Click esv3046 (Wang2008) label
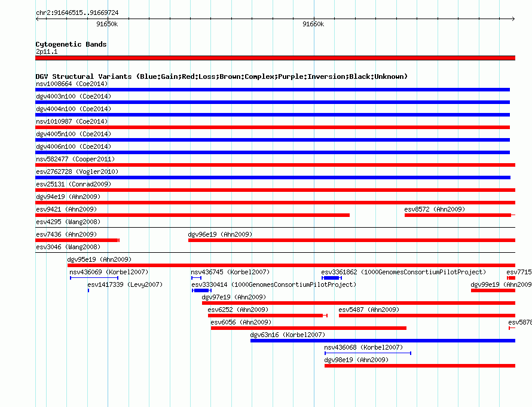This screenshot has width=532, height=407. pos(68,247)
